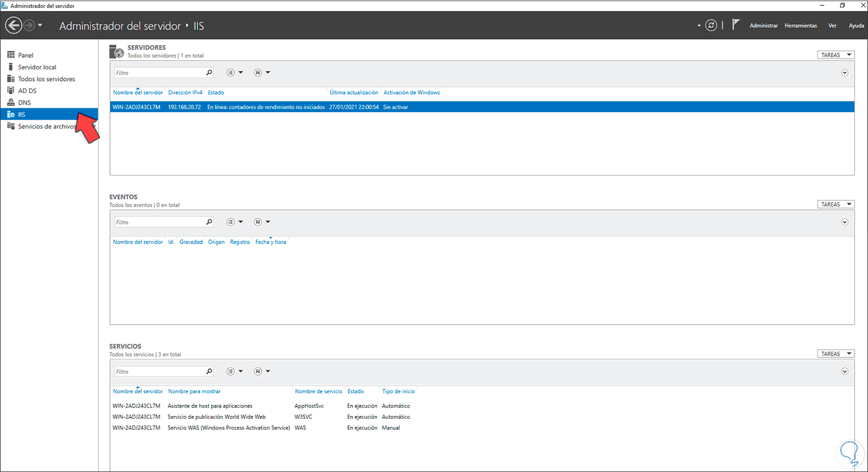868x472 pixels.
Task: Click the forward navigation arrow
Action: 29,25
